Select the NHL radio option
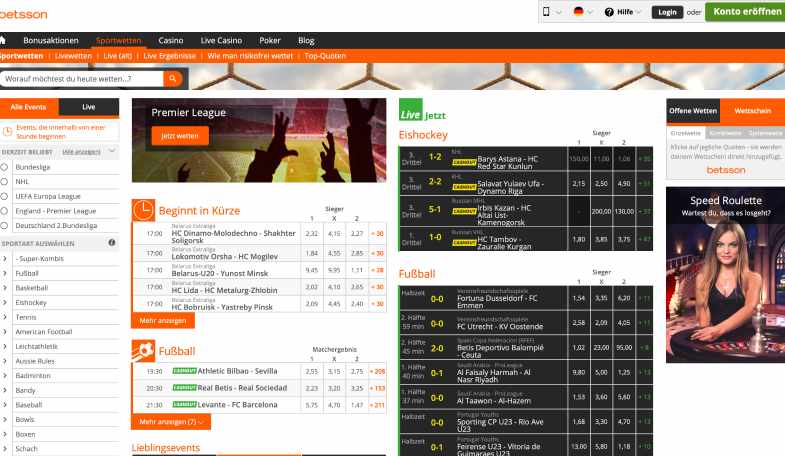785x456 pixels. point(4,181)
